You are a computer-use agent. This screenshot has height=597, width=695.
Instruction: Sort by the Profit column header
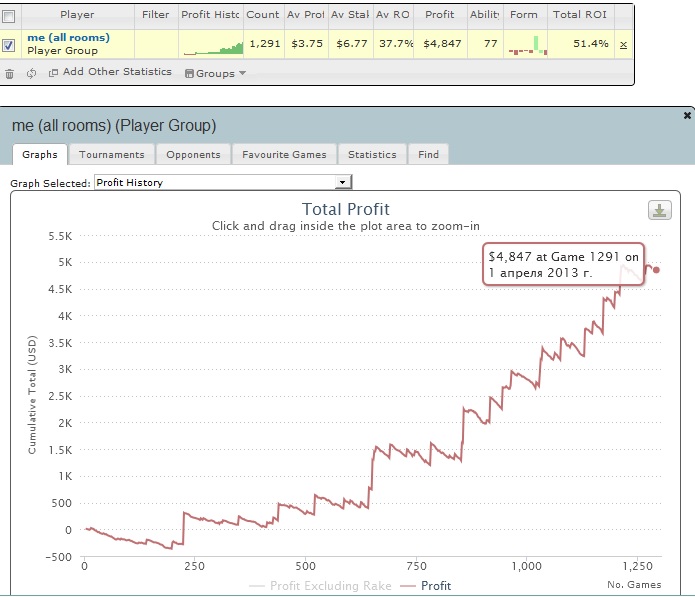[440, 15]
